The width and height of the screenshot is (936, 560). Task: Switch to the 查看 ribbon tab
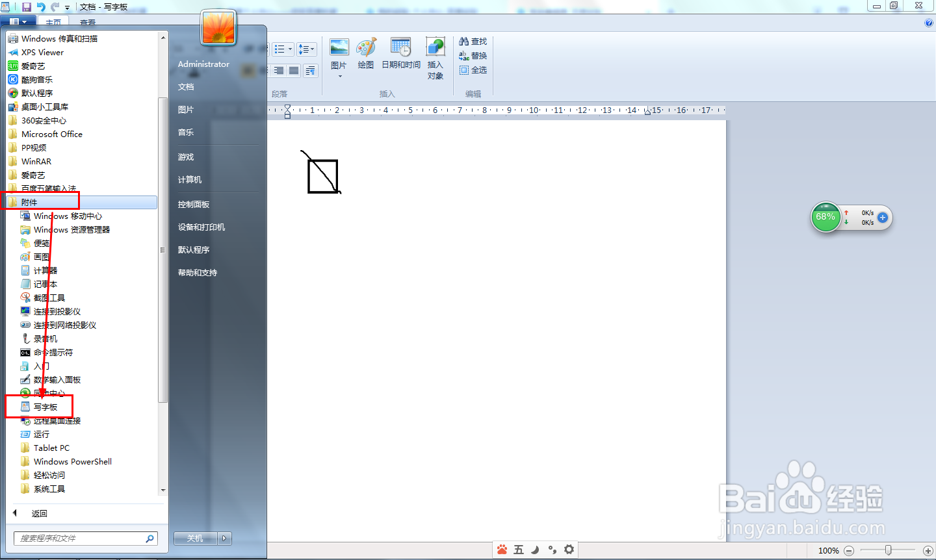[88, 22]
